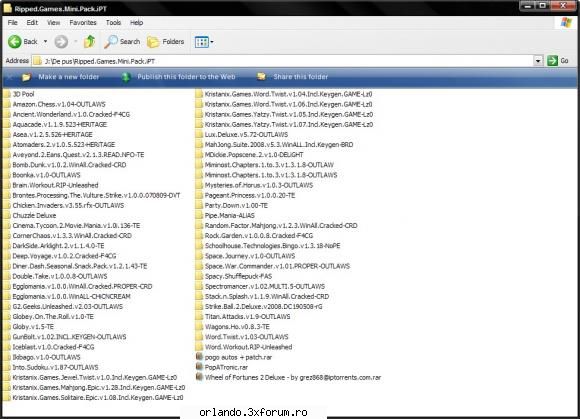Screen dimensions: 580x419
Task: Click the green Back arrow icon
Action: pos(15,41)
